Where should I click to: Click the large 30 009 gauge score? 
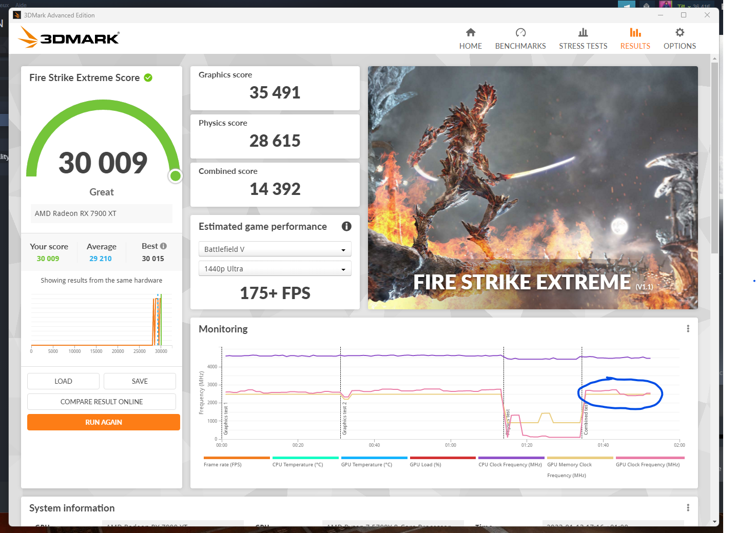(103, 163)
